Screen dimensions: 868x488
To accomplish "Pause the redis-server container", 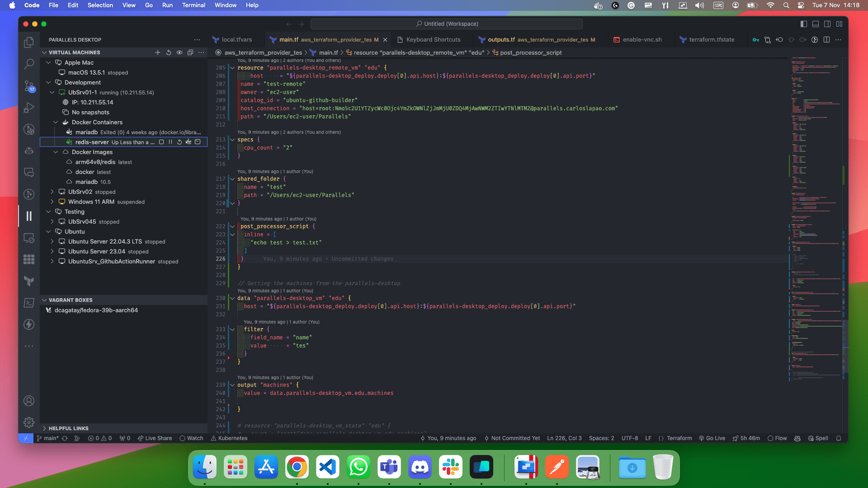I will tap(170, 142).
